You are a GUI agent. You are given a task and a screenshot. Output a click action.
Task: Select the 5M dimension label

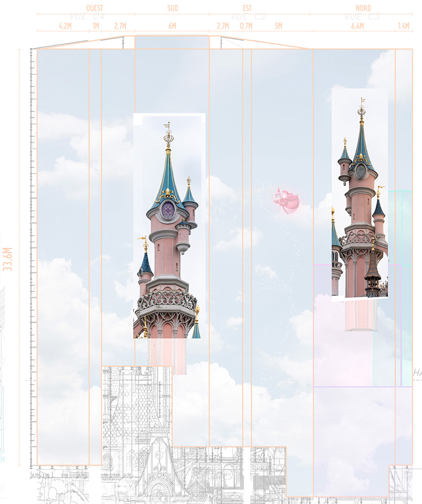(x=279, y=26)
